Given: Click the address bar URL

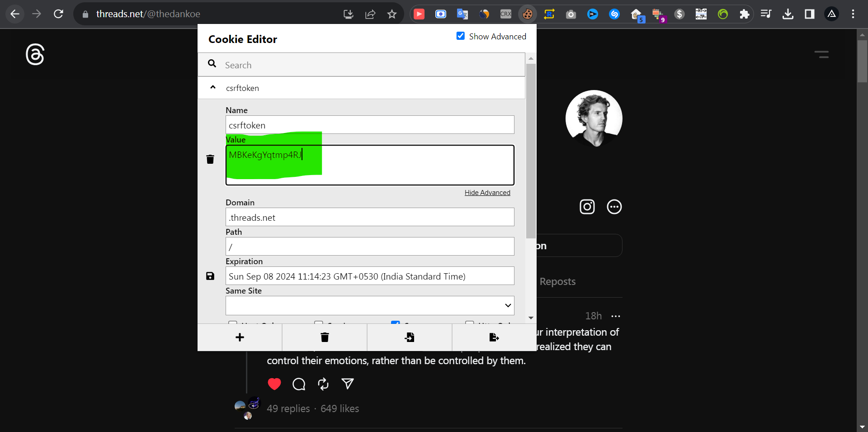Looking at the screenshot, I should (148, 14).
